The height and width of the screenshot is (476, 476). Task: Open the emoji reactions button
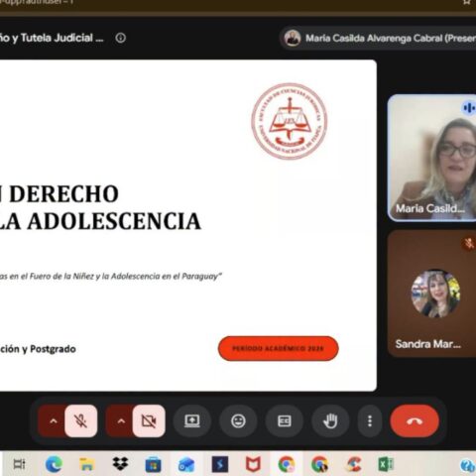238,420
